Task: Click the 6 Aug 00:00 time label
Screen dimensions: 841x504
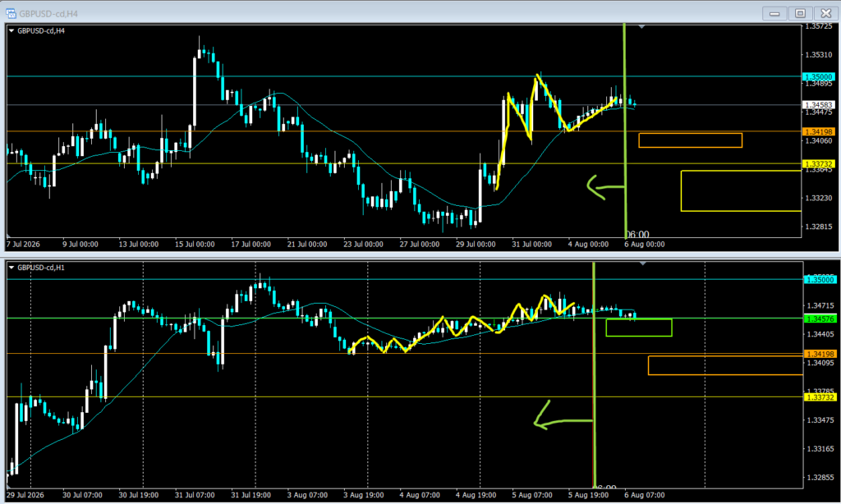Action: 644,244
